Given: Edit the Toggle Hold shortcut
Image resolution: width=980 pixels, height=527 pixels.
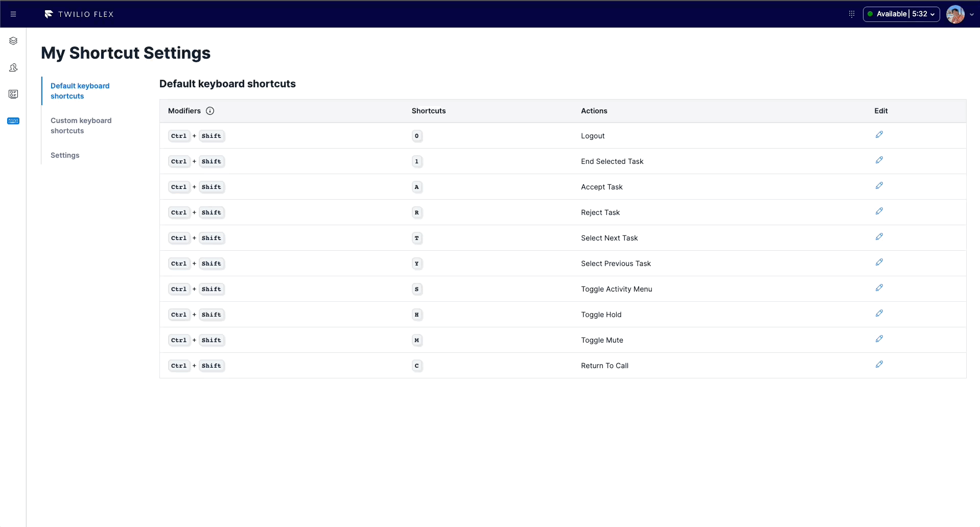Looking at the screenshot, I should point(879,314).
